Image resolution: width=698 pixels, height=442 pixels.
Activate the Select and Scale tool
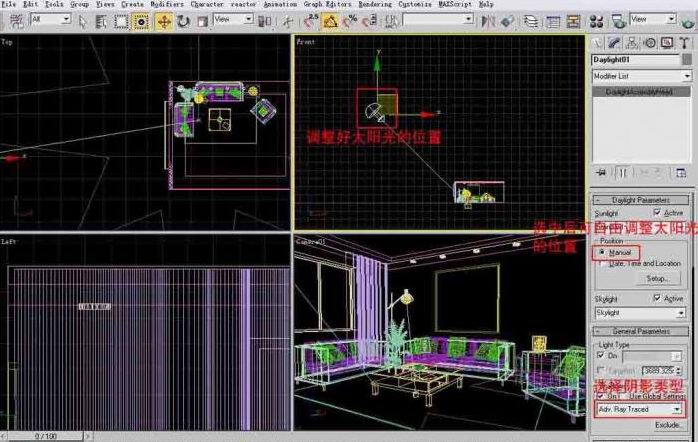pyautogui.click(x=203, y=21)
